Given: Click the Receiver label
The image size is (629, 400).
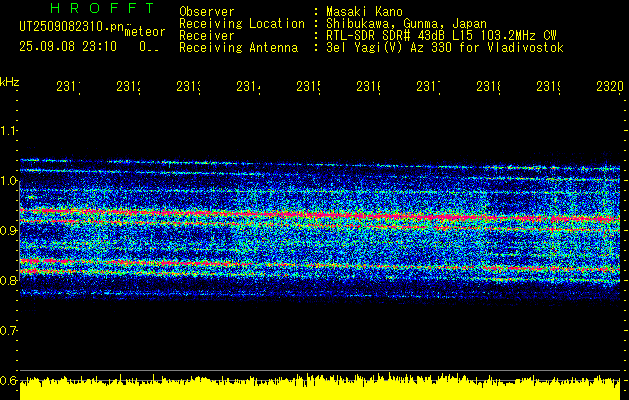Looking at the screenshot, I should pos(207,36).
